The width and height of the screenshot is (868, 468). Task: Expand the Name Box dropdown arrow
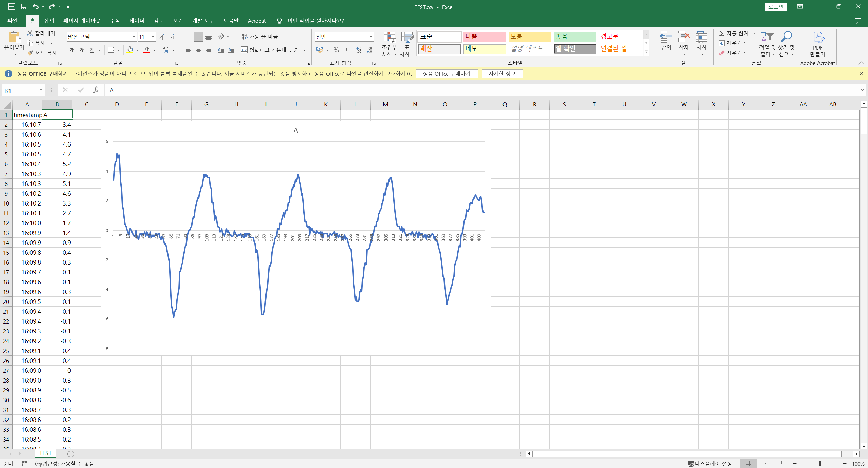(41, 90)
